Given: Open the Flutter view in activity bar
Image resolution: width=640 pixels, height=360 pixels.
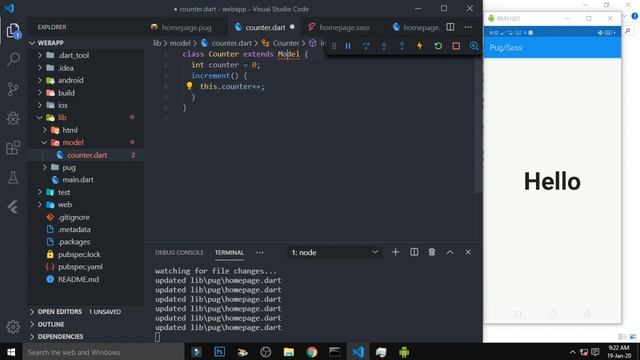Looking at the screenshot, I should click(13, 207).
